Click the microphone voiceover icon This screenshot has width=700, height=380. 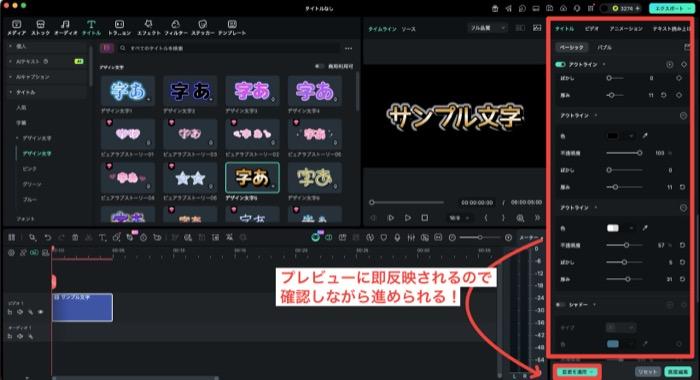point(397,238)
